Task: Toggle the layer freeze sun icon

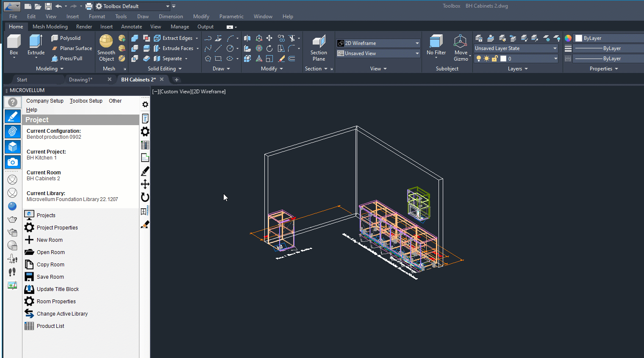Action: tap(486, 59)
